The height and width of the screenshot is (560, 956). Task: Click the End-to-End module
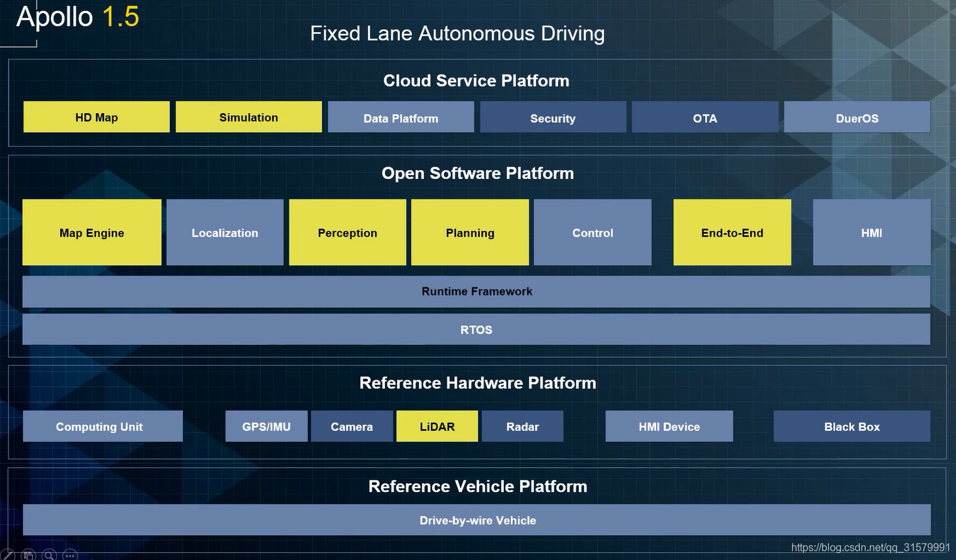(733, 233)
